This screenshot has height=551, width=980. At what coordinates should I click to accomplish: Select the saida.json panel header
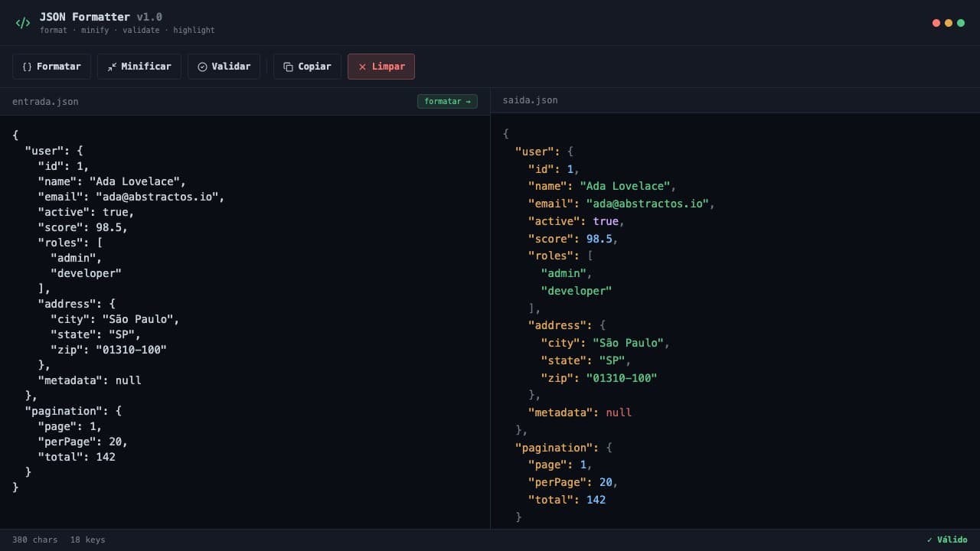735,100
